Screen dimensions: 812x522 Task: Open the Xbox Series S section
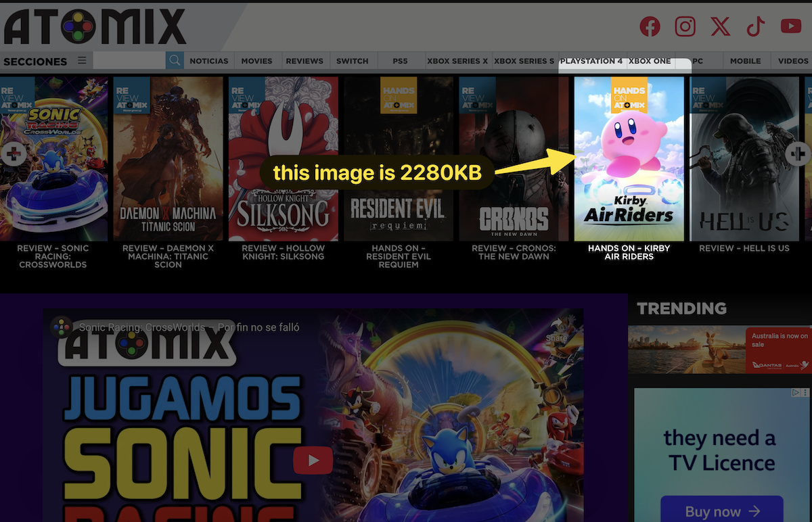[x=524, y=61]
